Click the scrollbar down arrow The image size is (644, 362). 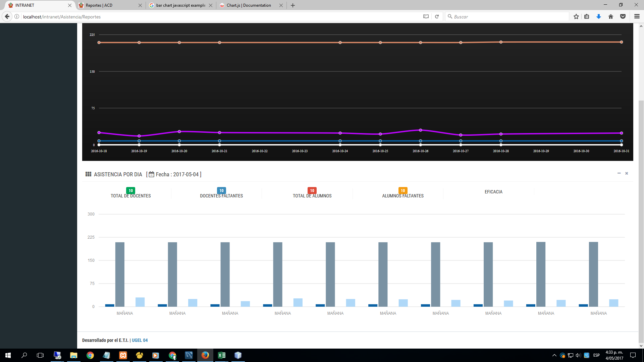(x=641, y=346)
